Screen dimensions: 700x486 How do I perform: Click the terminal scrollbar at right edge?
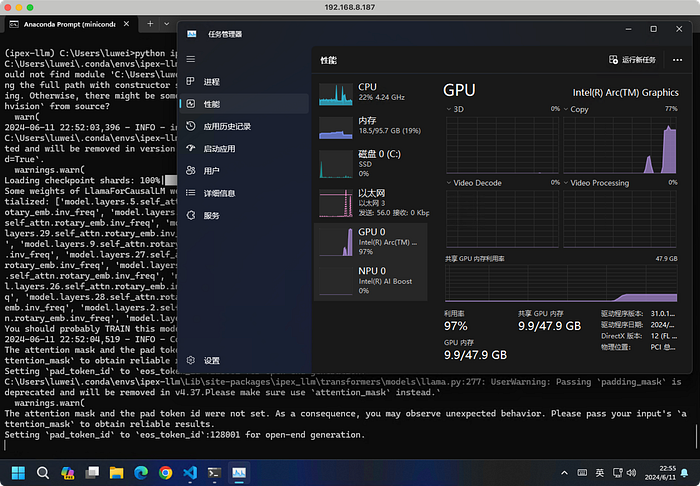point(696,436)
